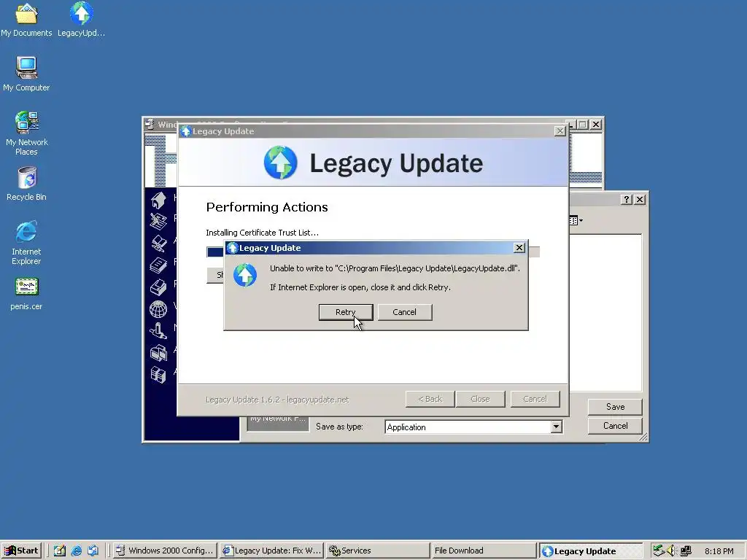Click the globe icon in Configure Server sidebar
747x560 pixels.
click(x=158, y=309)
